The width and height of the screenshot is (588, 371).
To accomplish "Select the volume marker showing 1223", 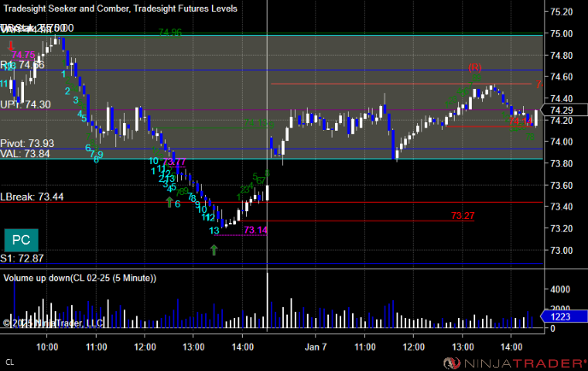I will point(564,316).
